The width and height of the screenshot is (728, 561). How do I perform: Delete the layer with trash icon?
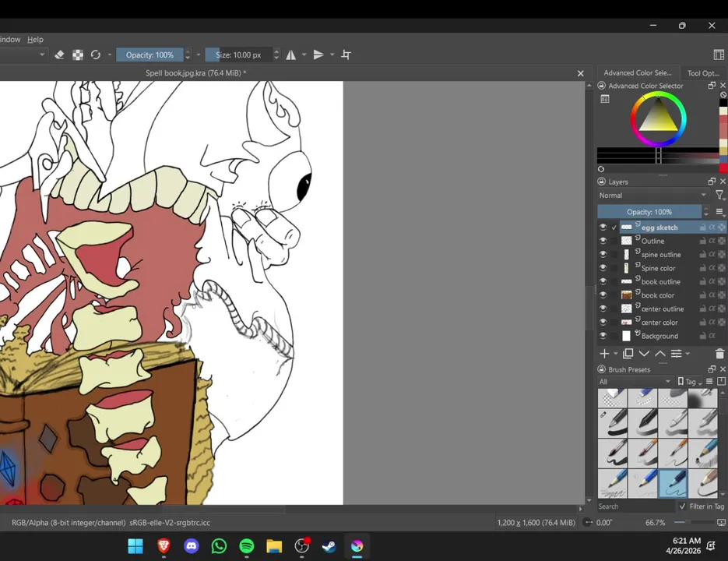click(719, 354)
